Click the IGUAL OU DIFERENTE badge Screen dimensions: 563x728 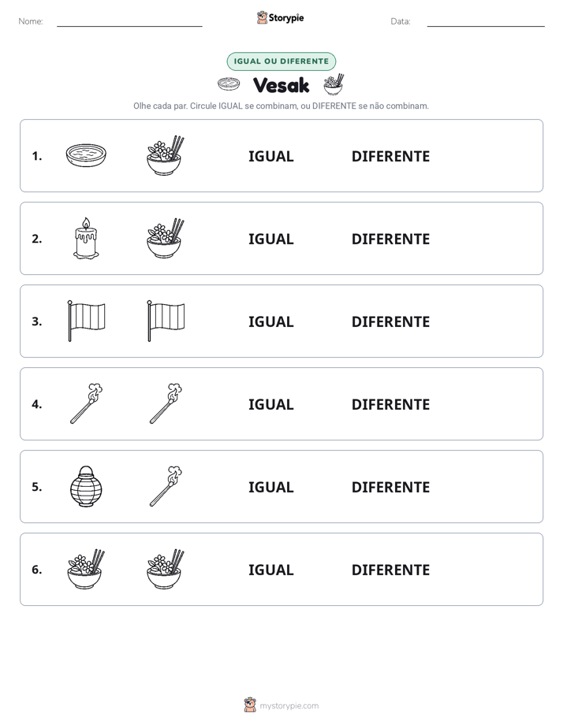(x=281, y=61)
